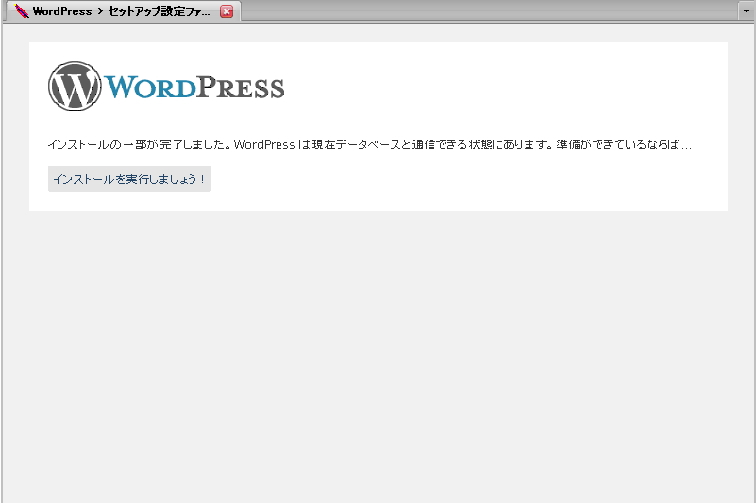Screen dimensions: 756x503
Task: Click the インストールを実行しましょう！ button
Action: pyautogui.click(x=129, y=179)
